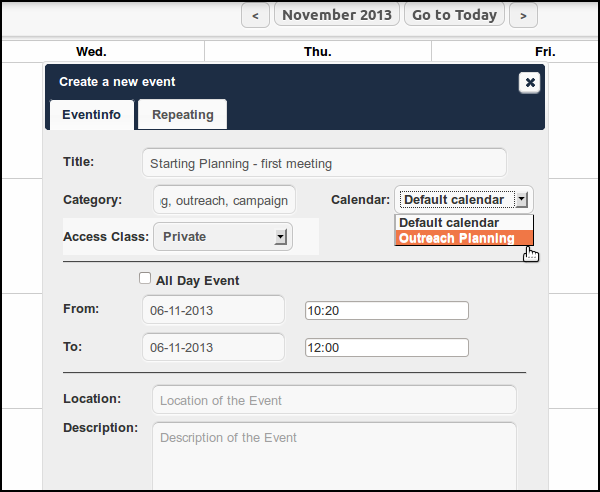600x492 pixels.
Task: Go to previous month arrow
Action: click(x=256, y=15)
